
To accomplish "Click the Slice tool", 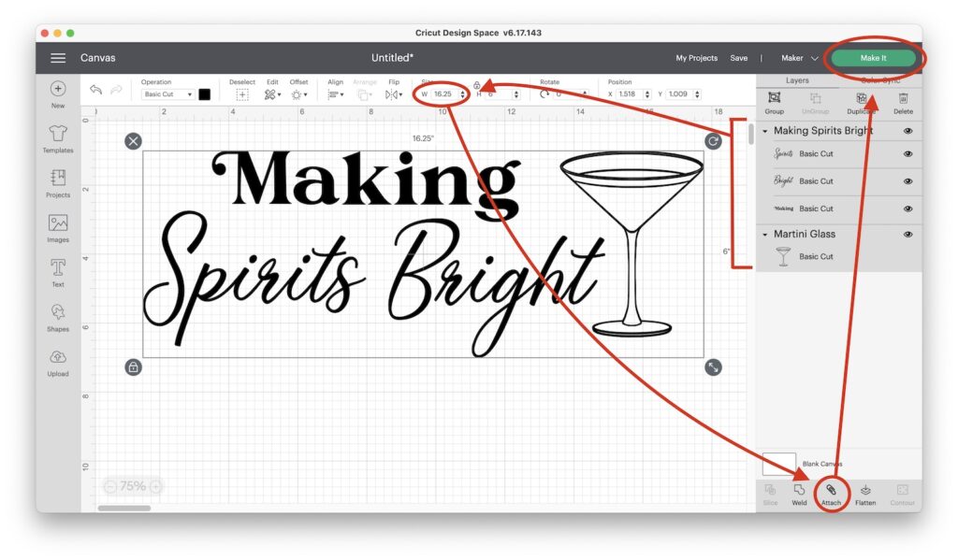I will pos(771,495).
